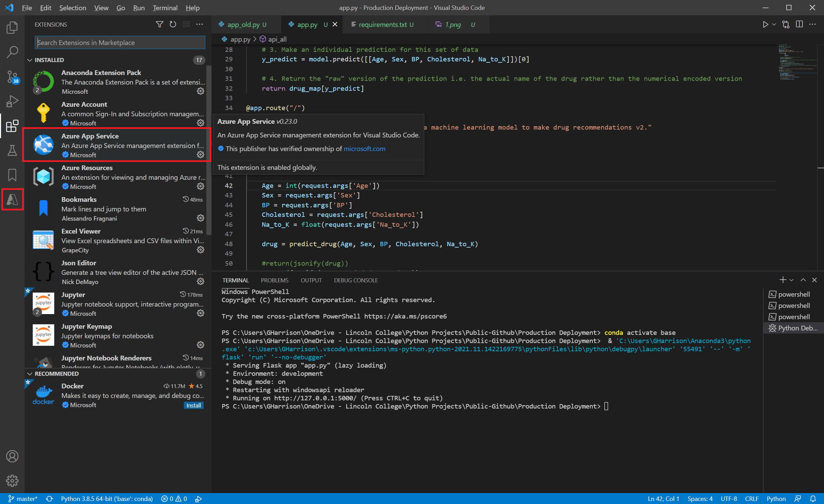Follow the microsoft.com publisher link
This screenshot has width=824, height=504.
point(364,149)
